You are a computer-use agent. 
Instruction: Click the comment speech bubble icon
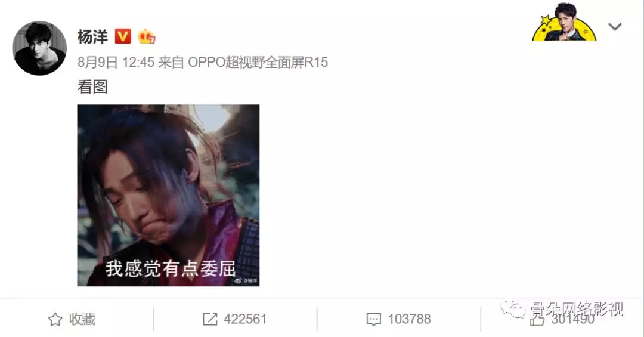(373, 320)
